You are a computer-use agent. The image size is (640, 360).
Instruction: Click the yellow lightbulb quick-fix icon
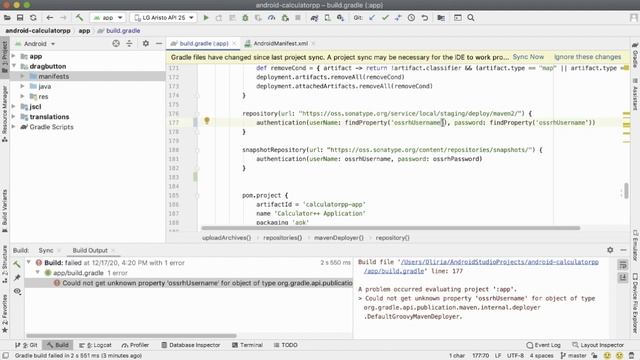[x=207, y=121]
